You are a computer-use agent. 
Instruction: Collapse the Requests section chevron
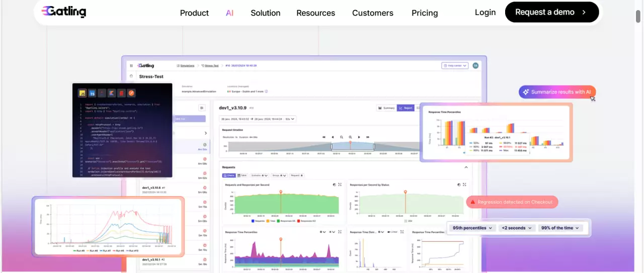[466, 167]
